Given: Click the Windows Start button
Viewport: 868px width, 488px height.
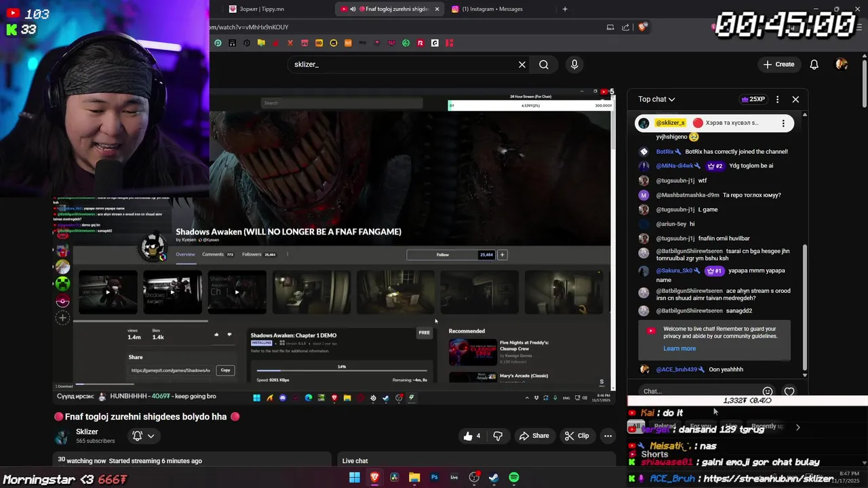Looking at the screenshot, I should [x=355, y=477].
